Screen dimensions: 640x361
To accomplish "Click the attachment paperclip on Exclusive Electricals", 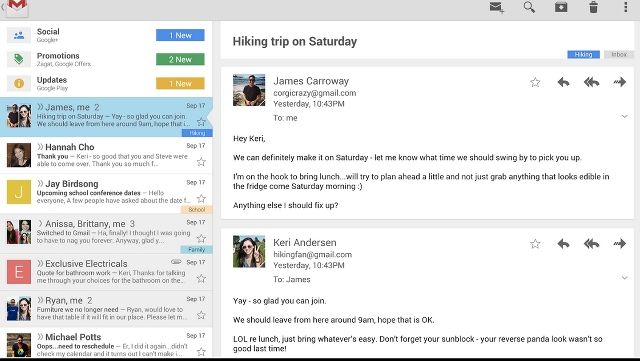I will tap(176, 262).
